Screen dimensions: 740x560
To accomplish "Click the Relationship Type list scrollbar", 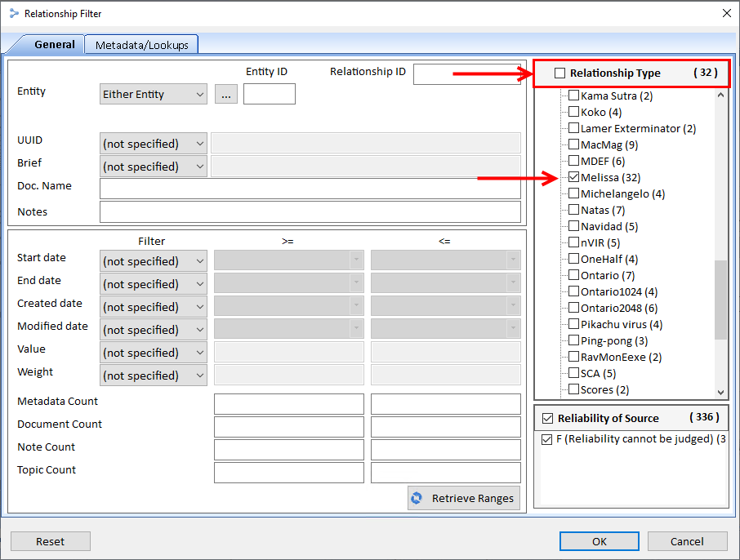I will click(x=720, y=299).
